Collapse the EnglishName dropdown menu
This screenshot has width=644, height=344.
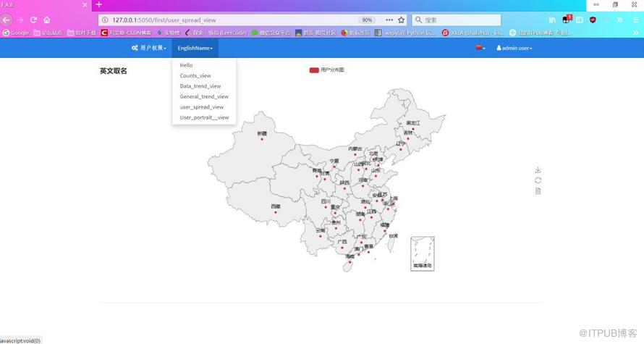(x=195, y=48)
